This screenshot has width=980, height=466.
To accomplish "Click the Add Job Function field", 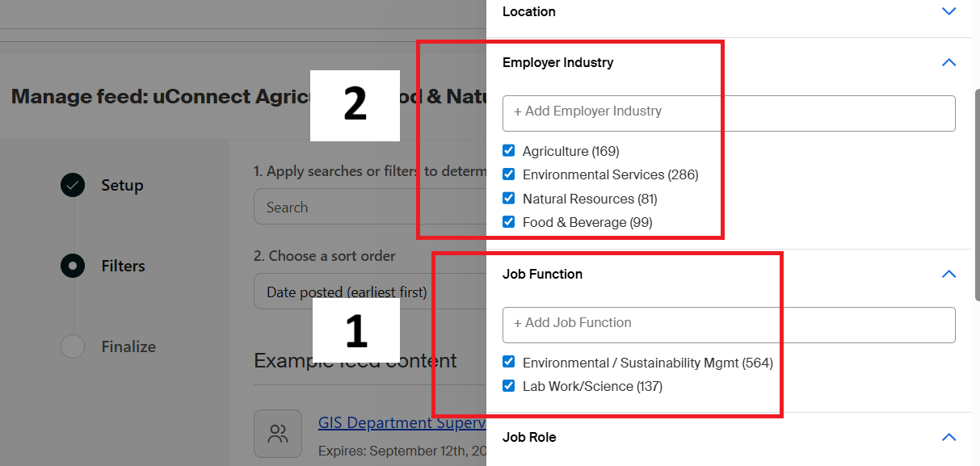I will point(729,324).
